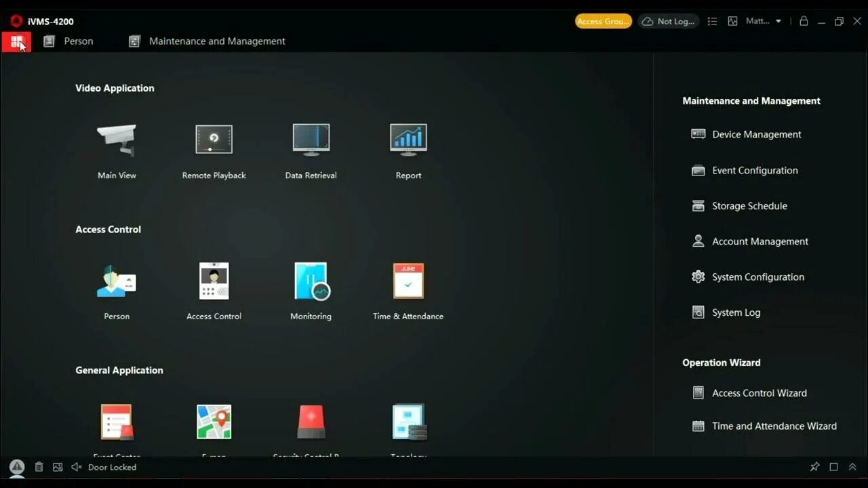868x488 pixels.
Task: Expand the user account dropdown arrow
Action: pyautogui.click(x=778, y=21)
